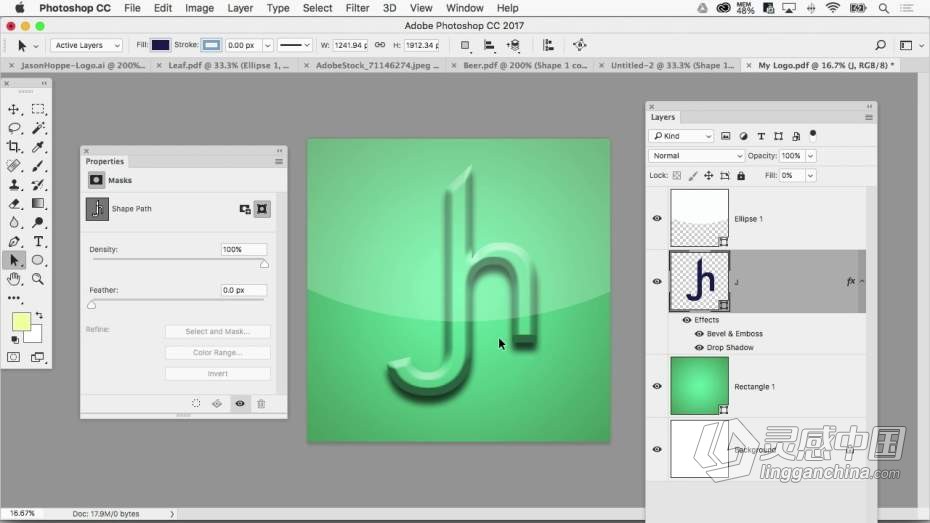
Task: Select the Dodge tool
Action: point(38,222)
